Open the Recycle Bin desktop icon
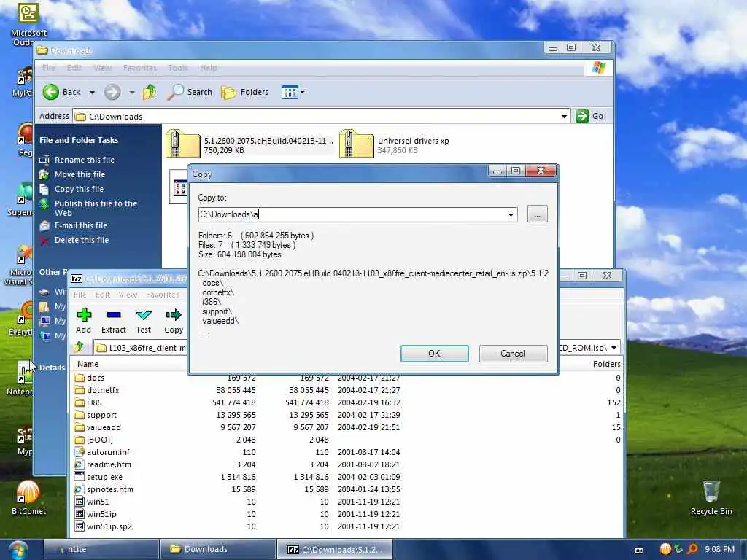The image size is (747, 560). (x=711, y=498)
